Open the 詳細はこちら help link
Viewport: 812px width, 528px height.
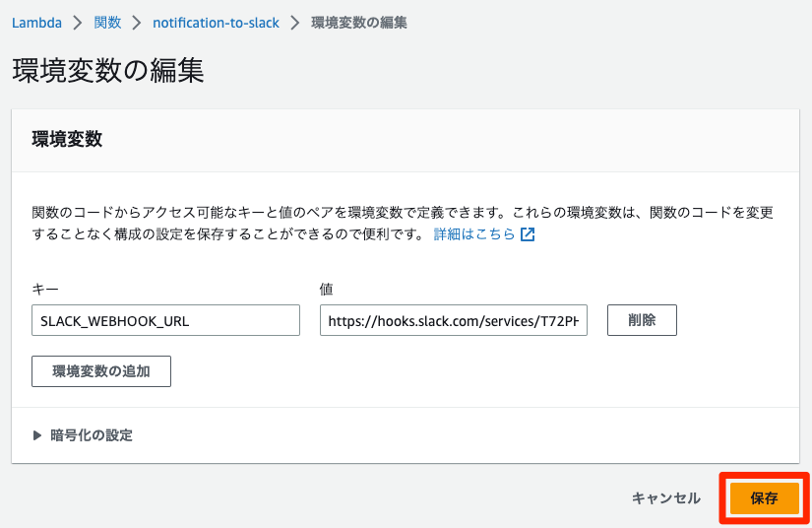click(475, 235)
